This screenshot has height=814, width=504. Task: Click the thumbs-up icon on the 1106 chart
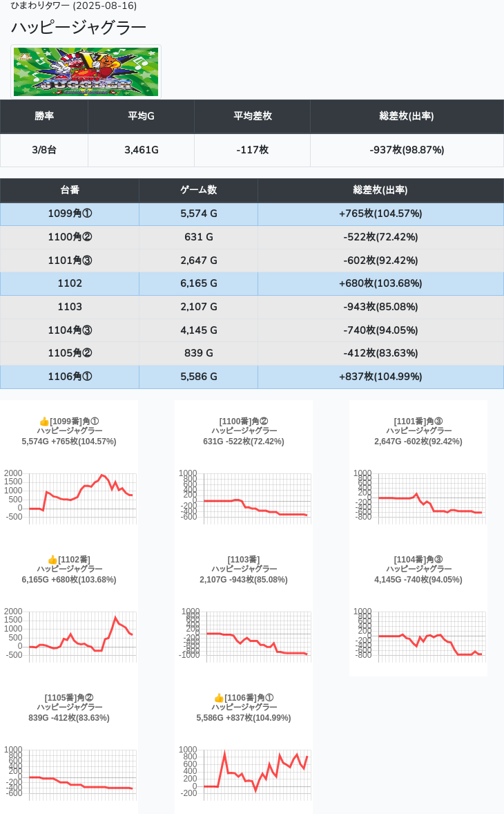pyautogui.click(x=219, y=698)
